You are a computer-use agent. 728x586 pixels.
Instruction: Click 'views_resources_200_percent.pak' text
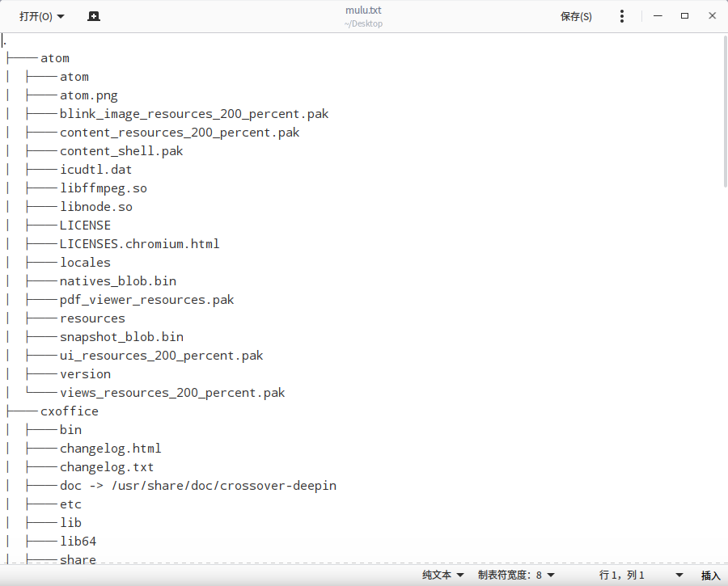172,393
